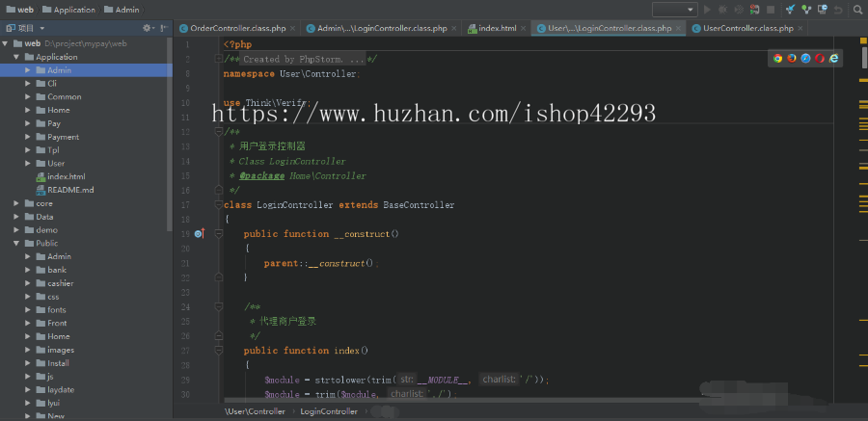Viewport: 868px width, 421px height.
Task: Select index.html in project tree
Action: (61, 176)
